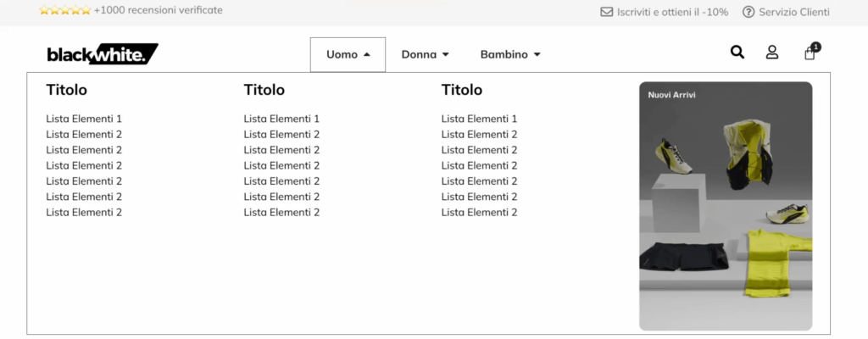Click the envelope newsletter icon
Viewport: 868px width, 339px height.
point(606,12)
